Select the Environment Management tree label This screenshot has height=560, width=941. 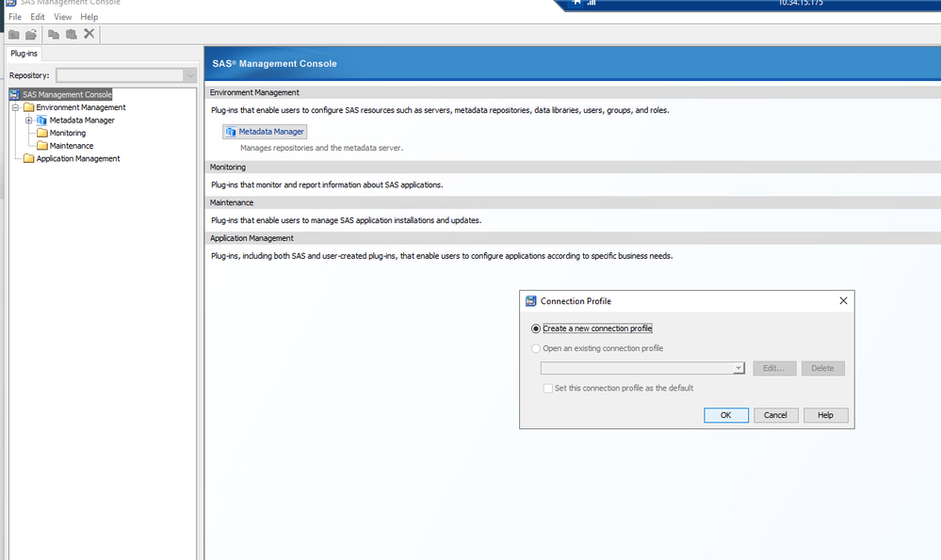point(81,107)
